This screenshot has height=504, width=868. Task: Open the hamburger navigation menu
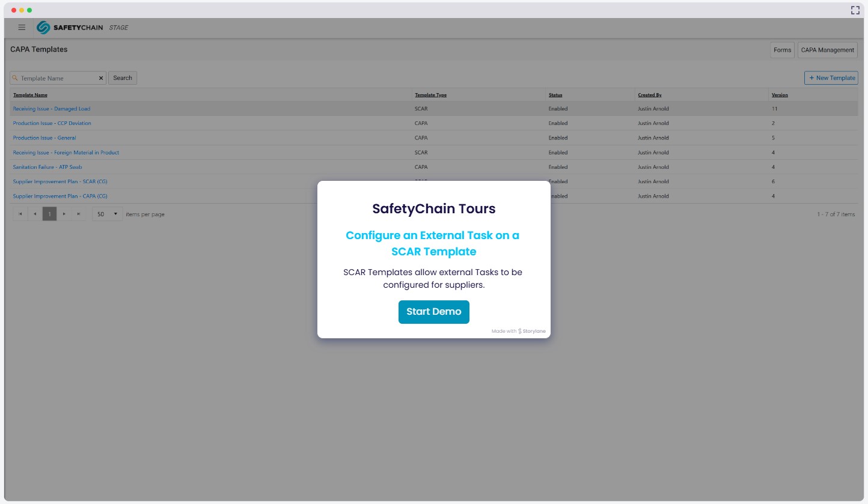pos(22,28)
